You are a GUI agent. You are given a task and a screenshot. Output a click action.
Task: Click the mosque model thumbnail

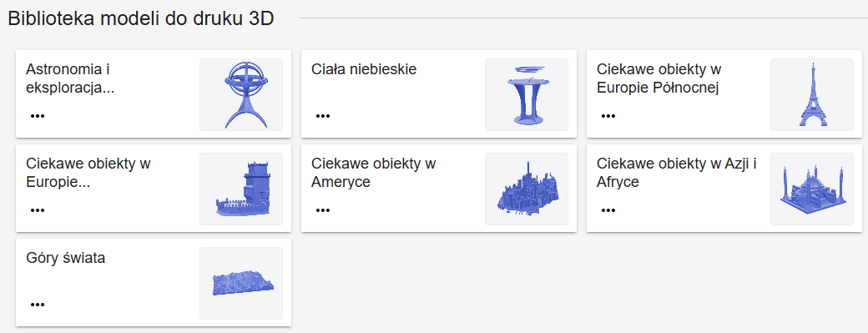click(812, 189)
